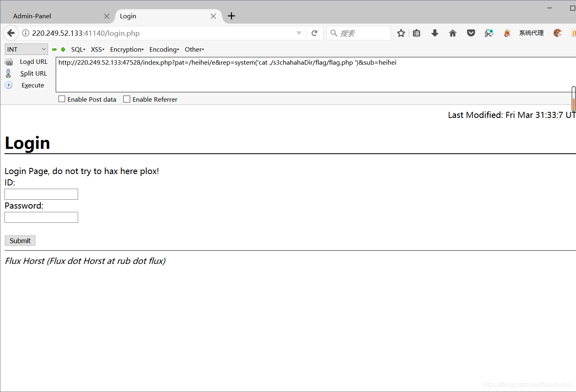The image size is (576, 392).
Task: Click the HackBar green minus icon
Action: pyautogui.click(x=54, y=49)
